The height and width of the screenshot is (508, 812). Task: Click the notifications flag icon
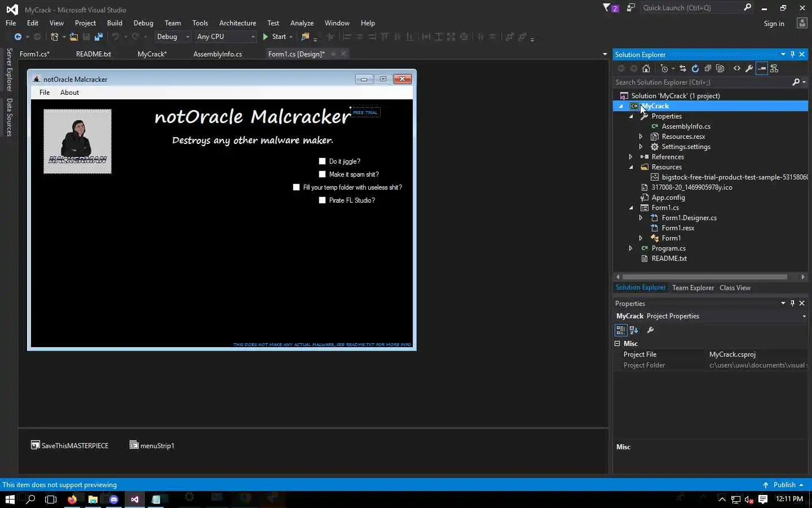[610, 8]
